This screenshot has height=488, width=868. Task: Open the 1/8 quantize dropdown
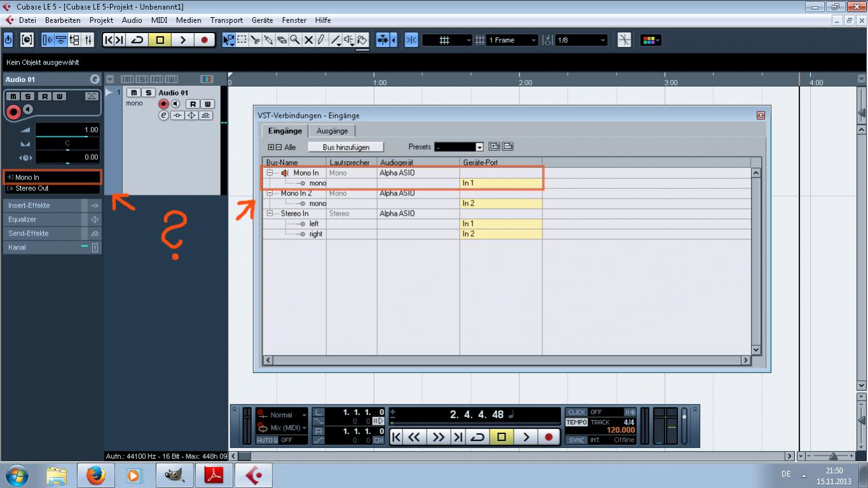[581, 40]
